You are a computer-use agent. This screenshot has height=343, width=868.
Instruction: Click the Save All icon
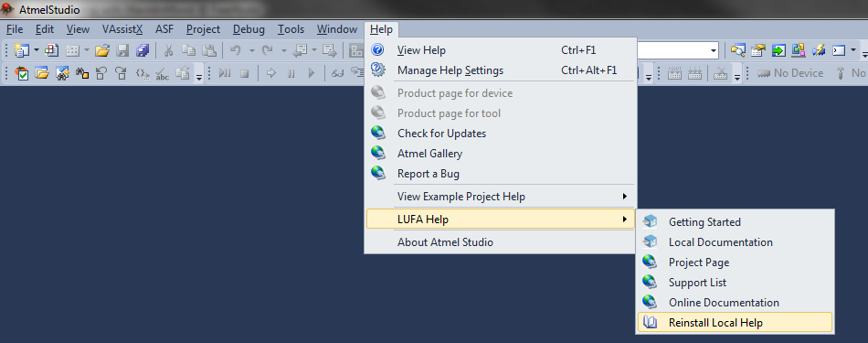(143, 50)
